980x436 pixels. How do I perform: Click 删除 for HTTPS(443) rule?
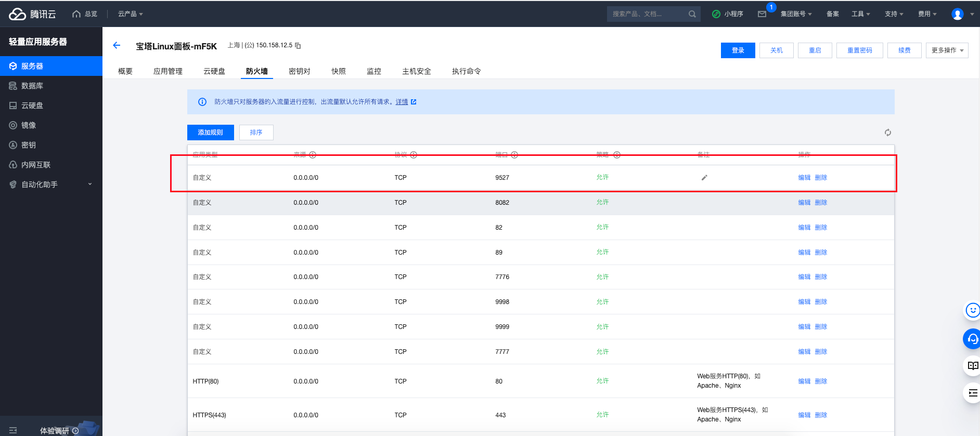[x=821, y=415]
